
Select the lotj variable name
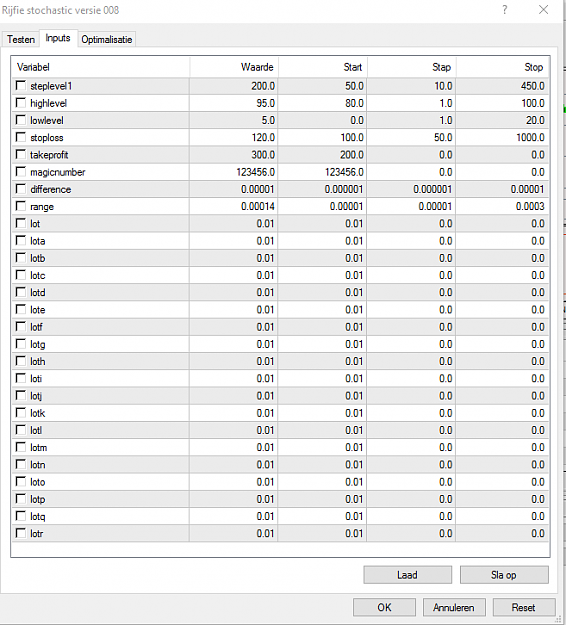36,396
